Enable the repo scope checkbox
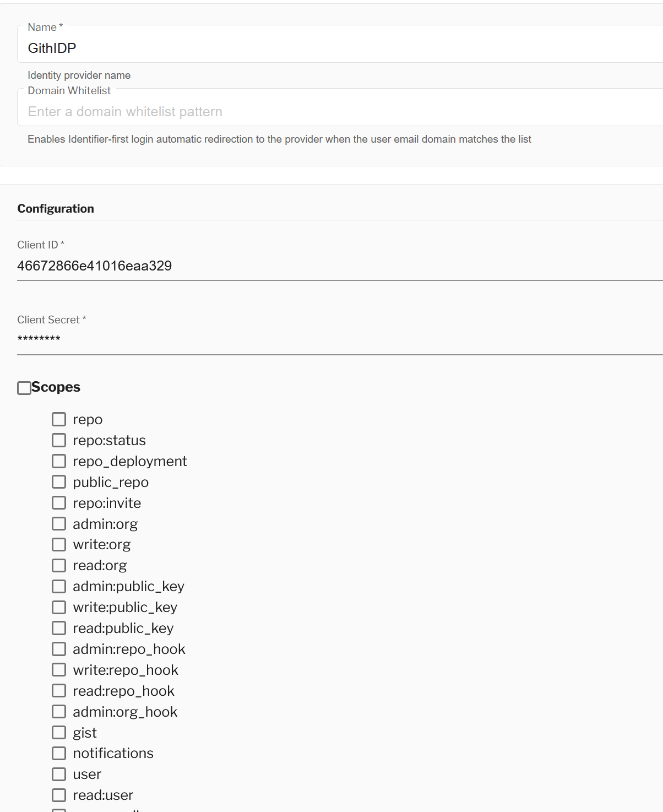The height and width of the screenshot is (812, 663). point(59,420)
